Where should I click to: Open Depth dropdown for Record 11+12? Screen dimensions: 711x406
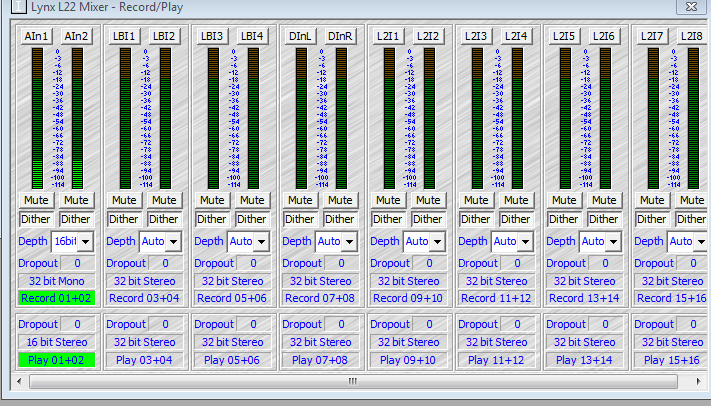click(525, 241)
